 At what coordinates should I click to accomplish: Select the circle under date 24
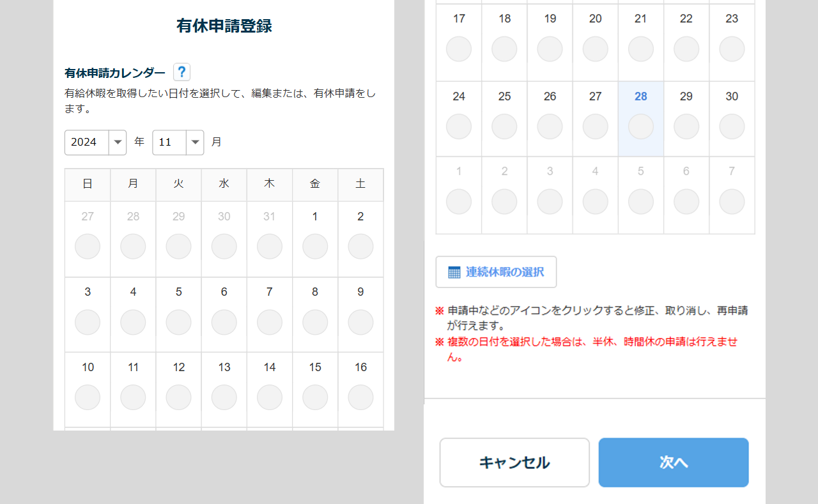tap(459, 126)
